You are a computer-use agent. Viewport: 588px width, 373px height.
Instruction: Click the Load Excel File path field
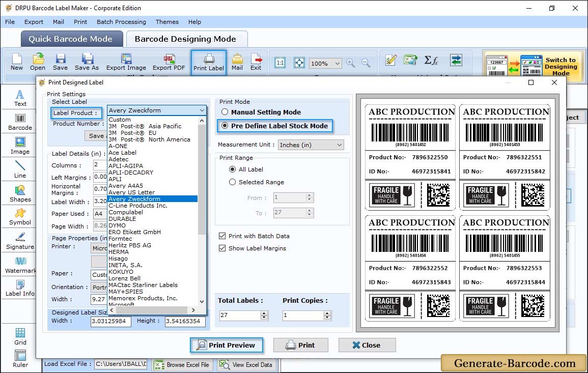120,364
